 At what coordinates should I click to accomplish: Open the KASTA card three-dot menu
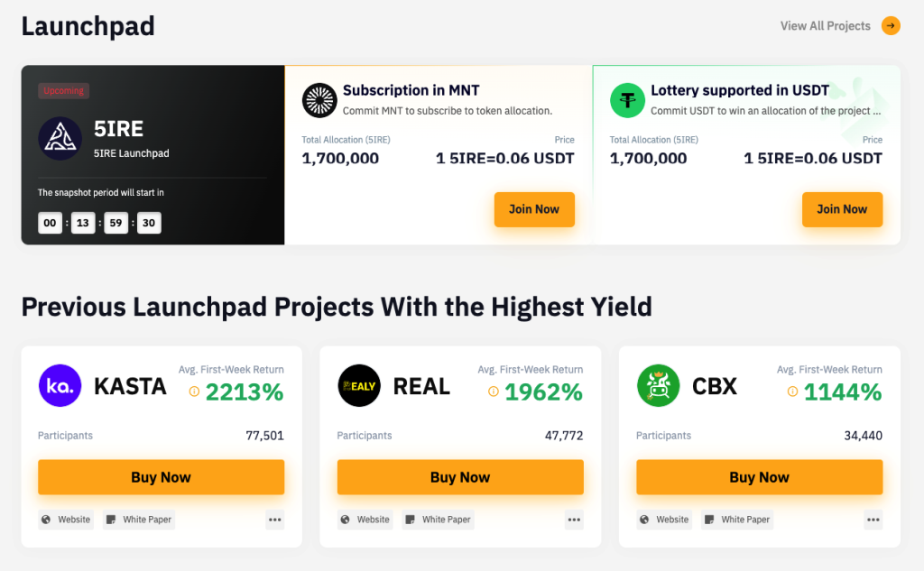tap(274, 520)
